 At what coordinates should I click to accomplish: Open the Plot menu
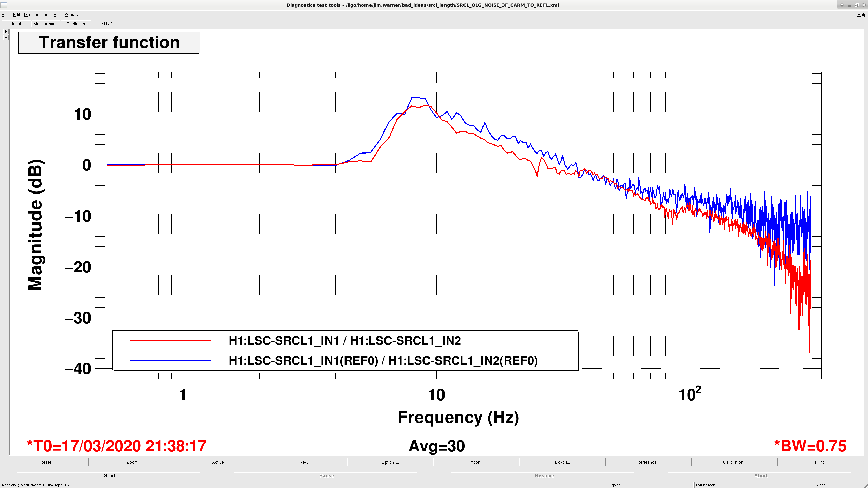click(57, 15)
